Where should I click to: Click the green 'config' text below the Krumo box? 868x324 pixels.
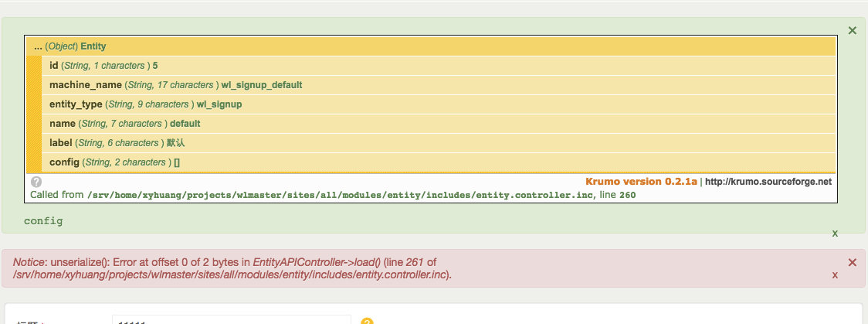(x=43, y=221)
